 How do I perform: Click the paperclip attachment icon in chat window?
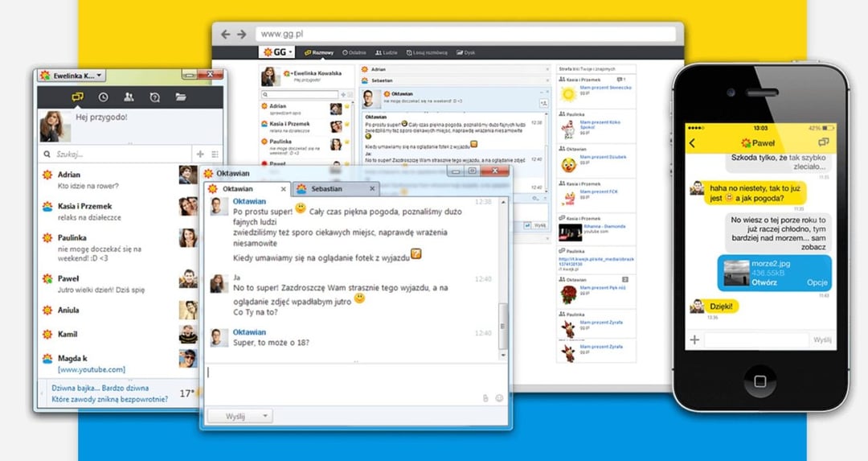click(485, 397)
